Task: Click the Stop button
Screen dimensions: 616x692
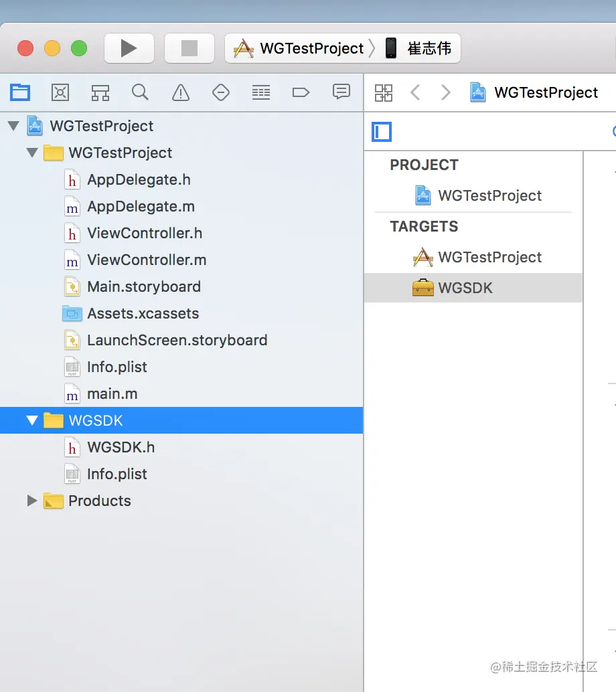Action: (189, 48)
